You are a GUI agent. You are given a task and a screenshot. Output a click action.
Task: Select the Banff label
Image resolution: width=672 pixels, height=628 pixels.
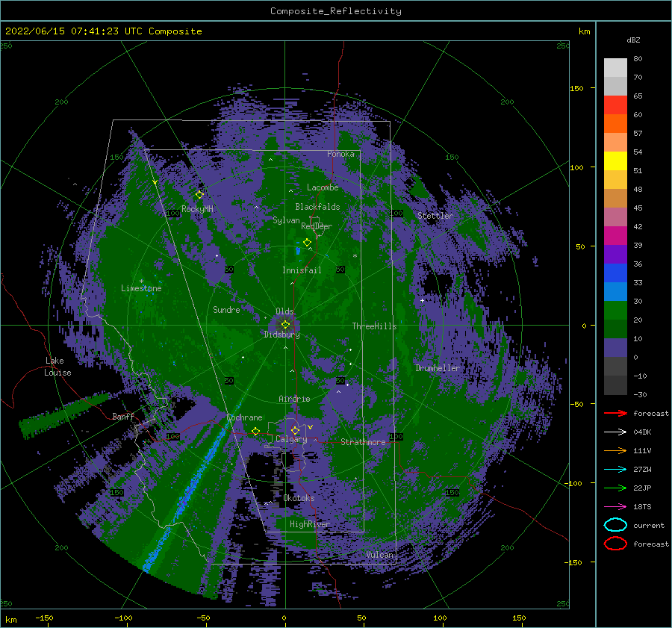[123, 416]
